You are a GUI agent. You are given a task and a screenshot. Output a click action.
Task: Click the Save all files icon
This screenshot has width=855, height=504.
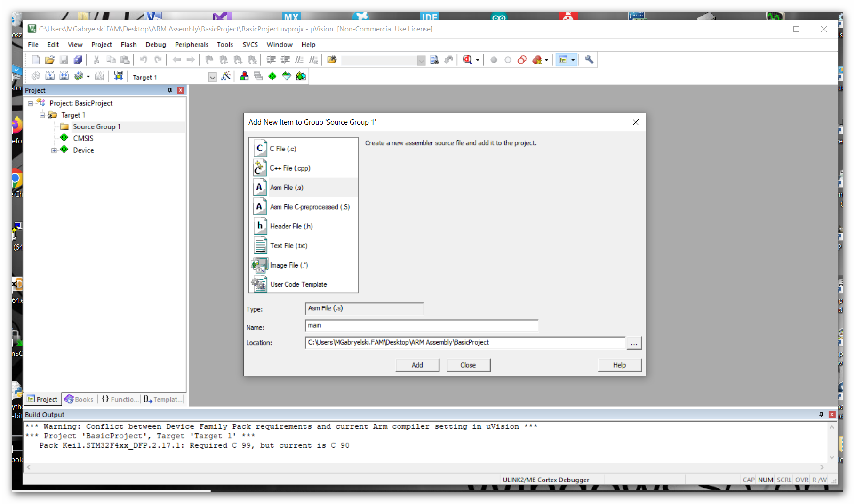tap(78, 60)
